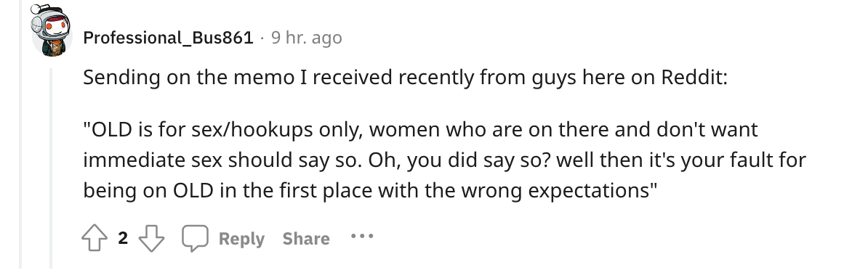The image size is (868, 270).
Task: Click the "9 hr. ago" timestamp permalink
Action: tap(306, 38)
